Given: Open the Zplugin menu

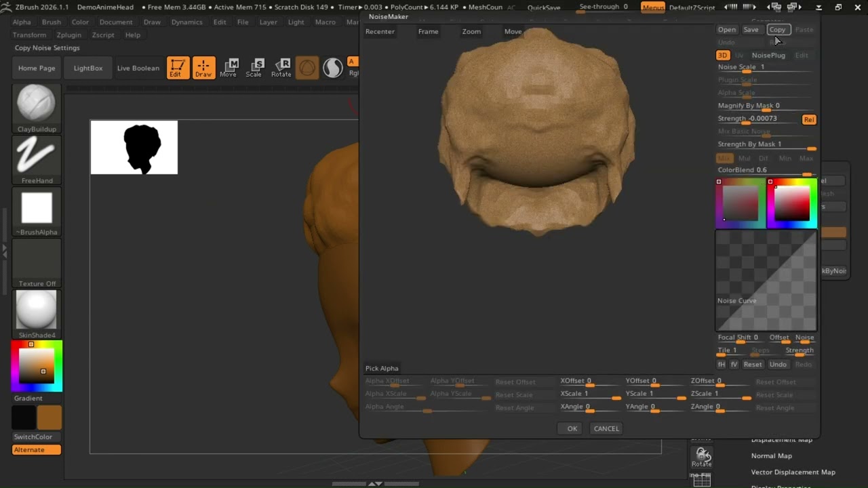Looking at the screenshot, I should 69,35.
